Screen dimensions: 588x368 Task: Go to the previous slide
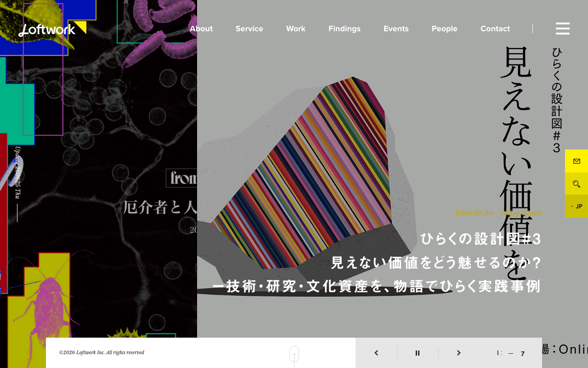(x=376, y=353)
